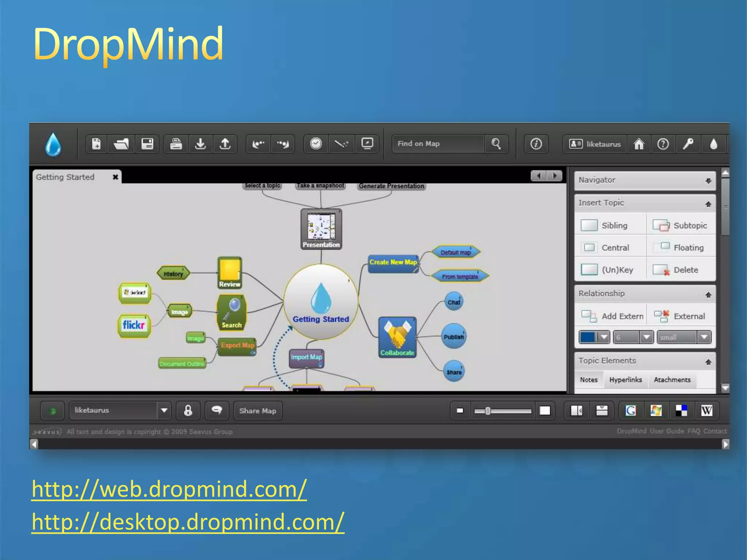Click the blue relationship color swatch
747x560 pixels.
(588, 337)
